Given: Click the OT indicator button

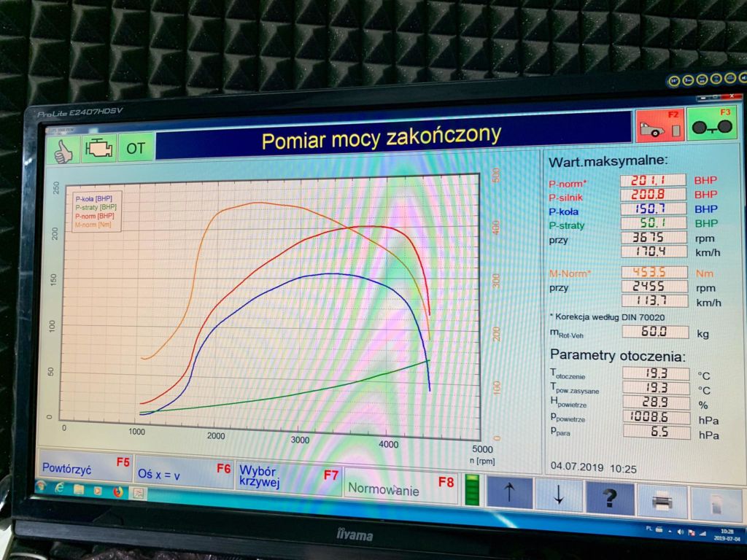Looking at the screenshot, I should [x=136, y=148].
